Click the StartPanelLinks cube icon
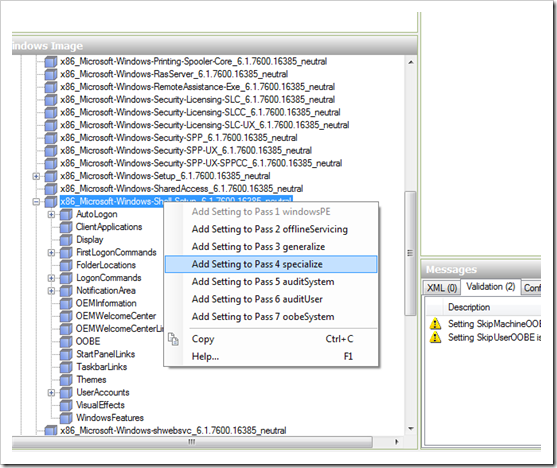Screen dimensions: 557x468 [66, 354]
